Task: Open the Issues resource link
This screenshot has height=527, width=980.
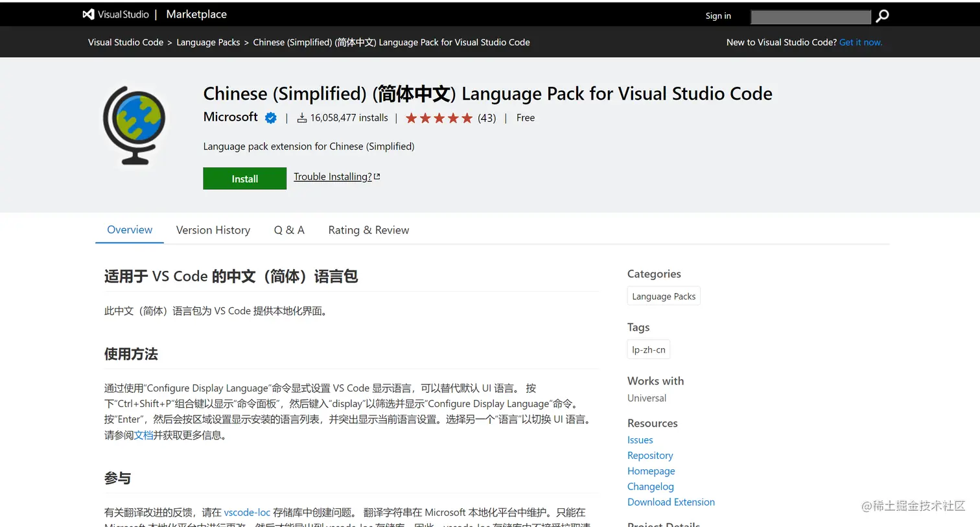Action: [640, 440]
